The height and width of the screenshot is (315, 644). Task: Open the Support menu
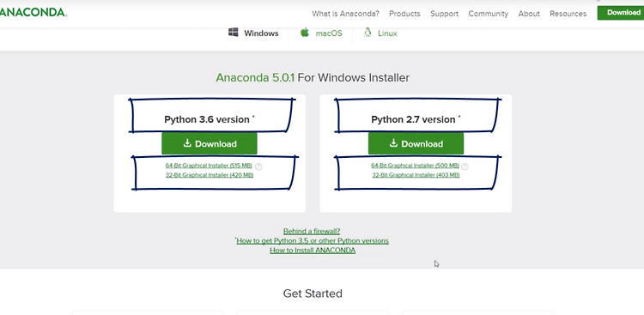click(445, 14)
